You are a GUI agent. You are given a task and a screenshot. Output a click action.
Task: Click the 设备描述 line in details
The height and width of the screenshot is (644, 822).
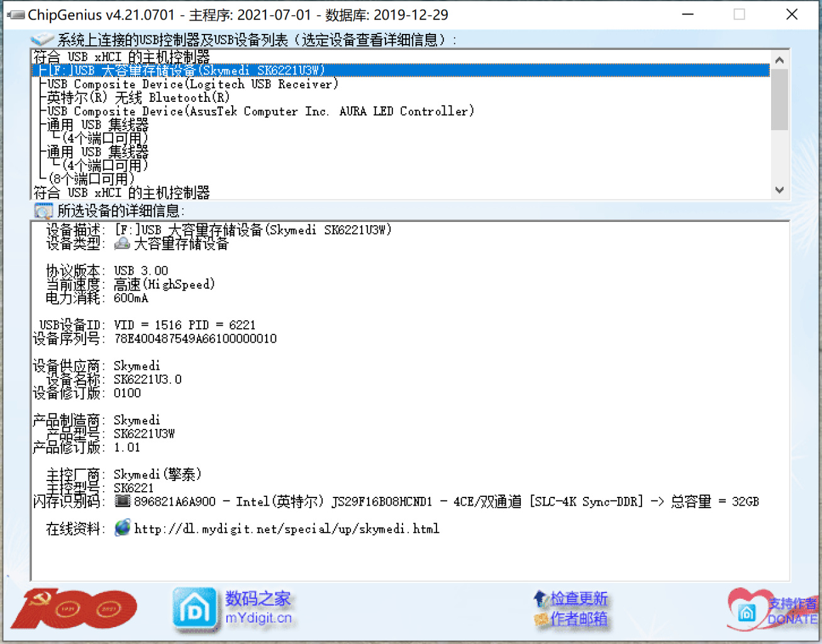[219, 230]
